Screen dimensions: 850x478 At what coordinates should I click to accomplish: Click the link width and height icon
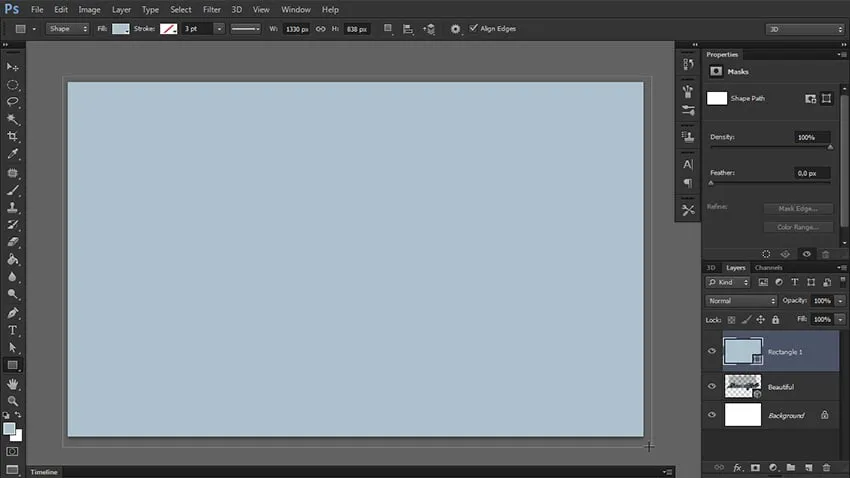pos(321,29)
